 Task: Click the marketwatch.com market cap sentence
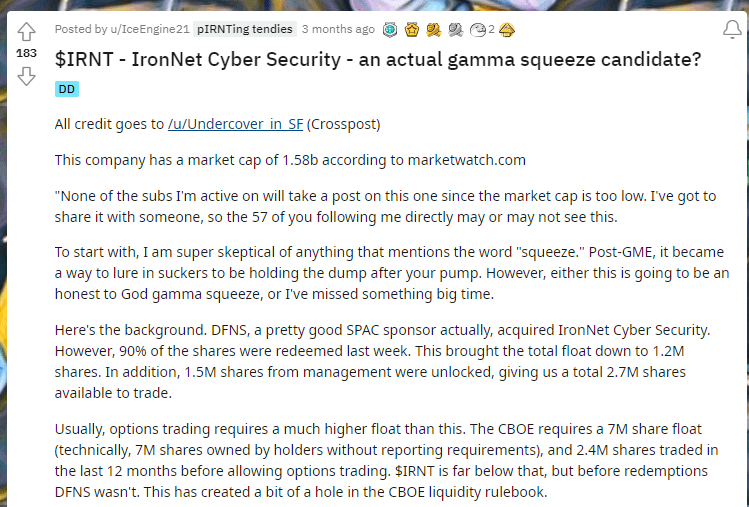click(290, 159)
